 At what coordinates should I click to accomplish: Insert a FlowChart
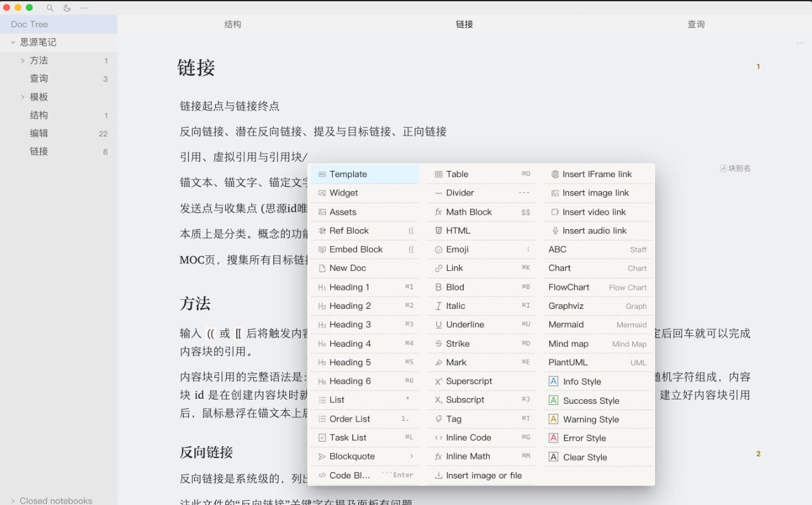click(x=568, y=287)
